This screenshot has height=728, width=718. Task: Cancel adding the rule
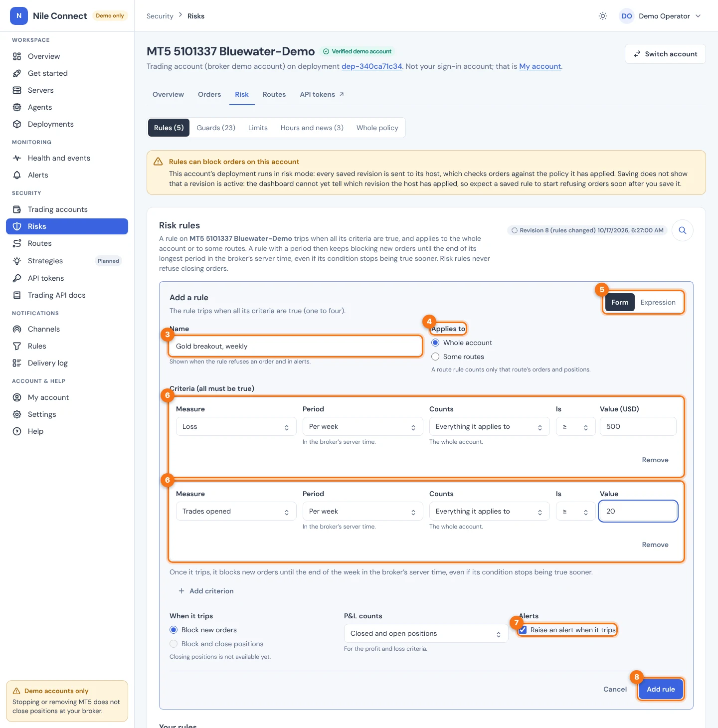(x=615, y=689)
